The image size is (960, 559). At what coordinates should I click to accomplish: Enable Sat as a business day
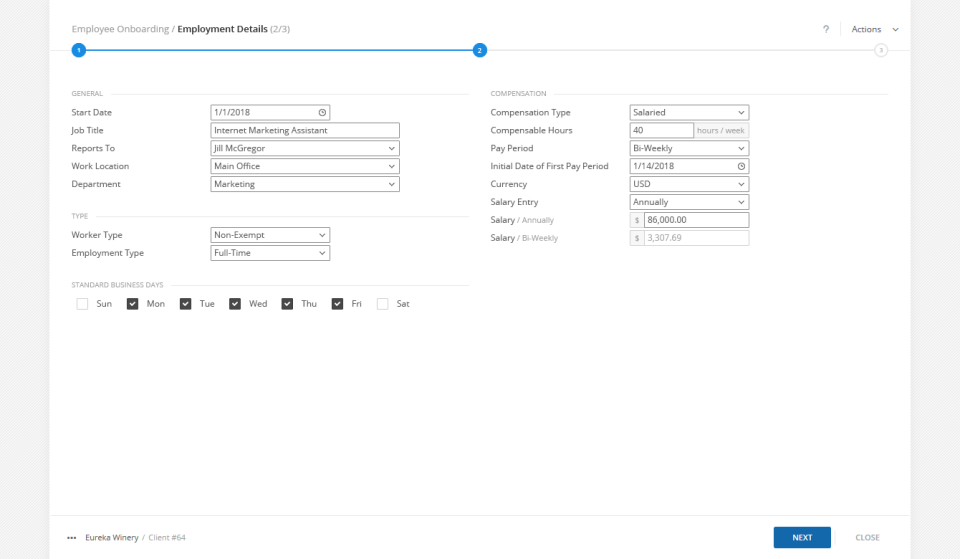tap(383, 304)
